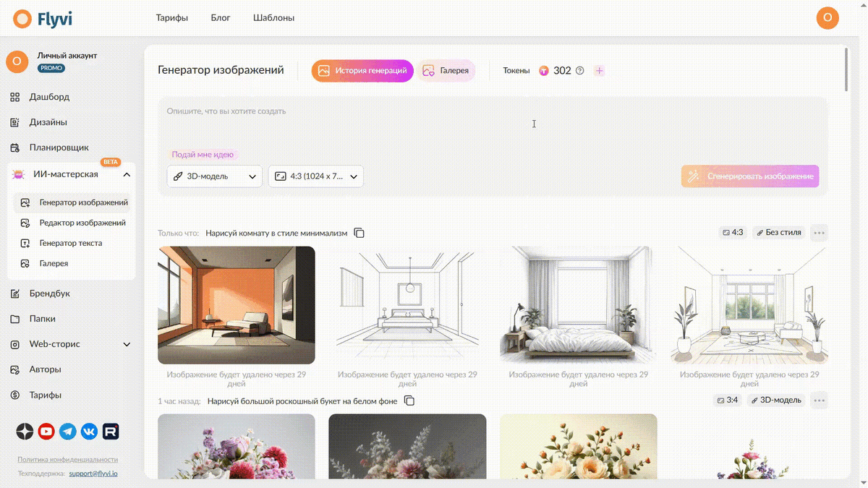Click the Flyvi logo

pyautogui.click(x=42, y=19)
